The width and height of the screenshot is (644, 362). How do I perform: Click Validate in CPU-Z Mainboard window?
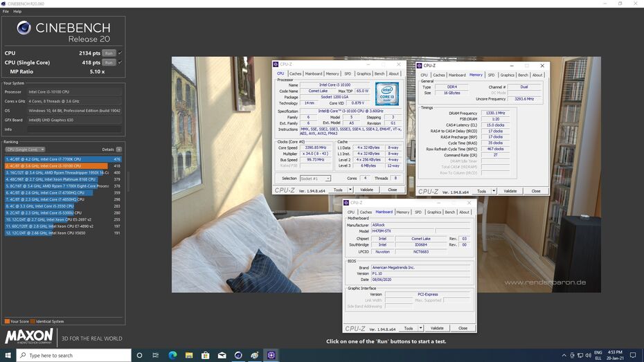click(437, 328)
